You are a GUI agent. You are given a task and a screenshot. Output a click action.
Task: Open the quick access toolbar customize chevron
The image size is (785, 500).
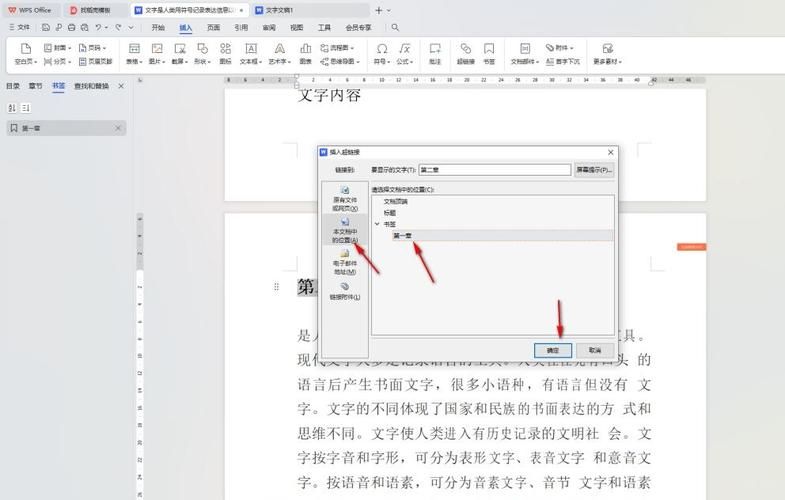(131, 28)
